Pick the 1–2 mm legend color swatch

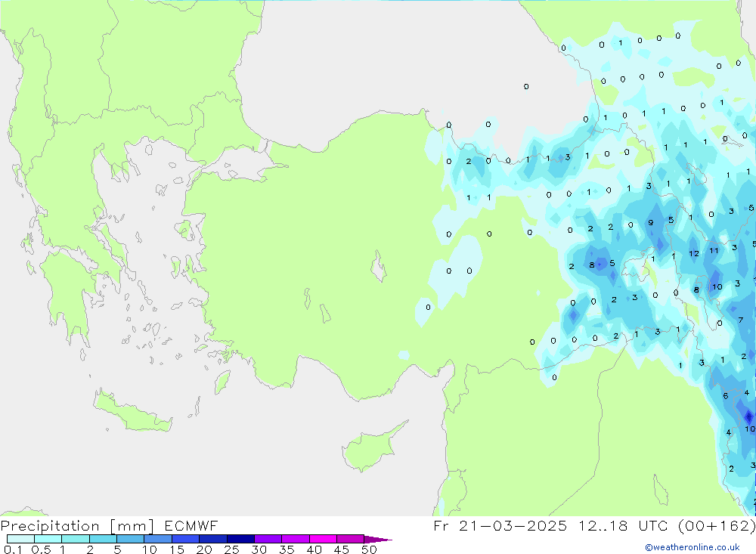[x=75, y=539]
